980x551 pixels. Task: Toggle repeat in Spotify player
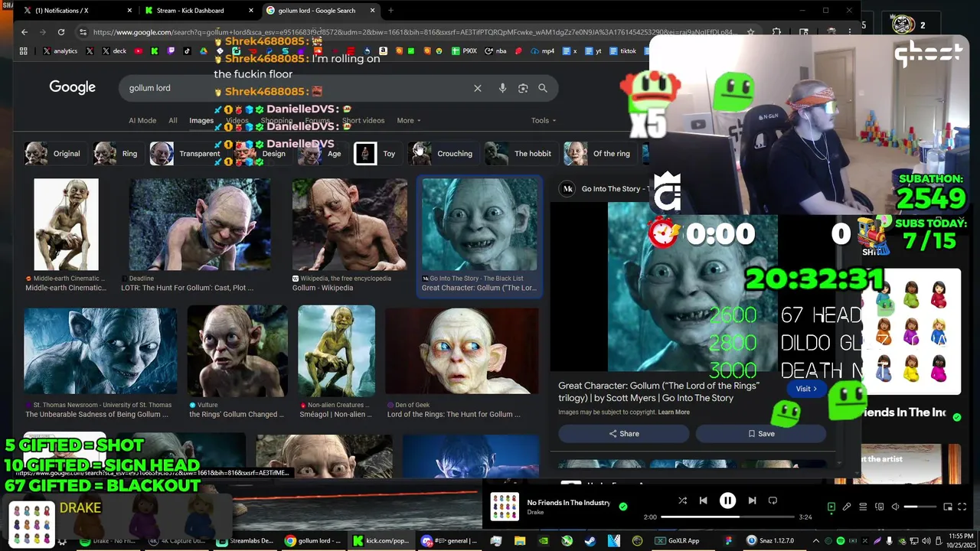click(773, 500)
